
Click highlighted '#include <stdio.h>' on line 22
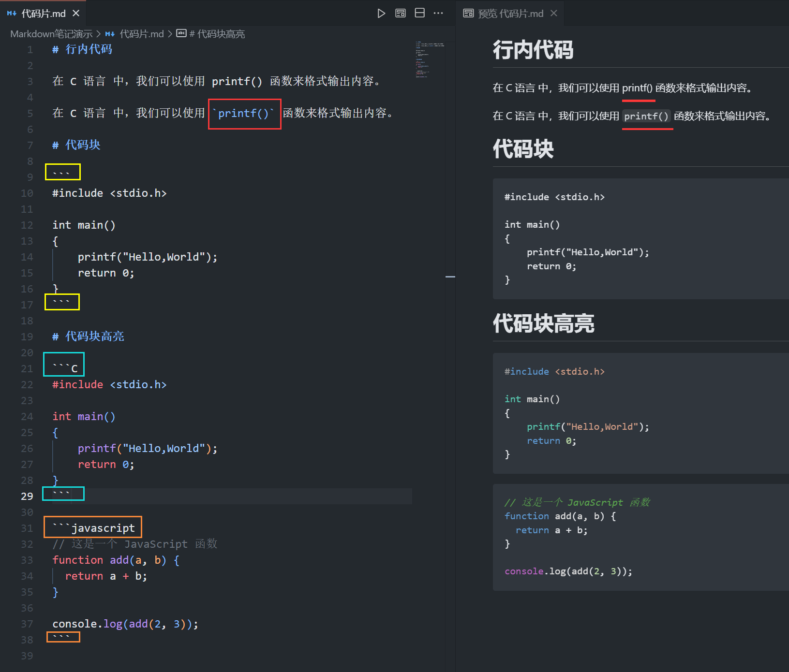[109, 384]
